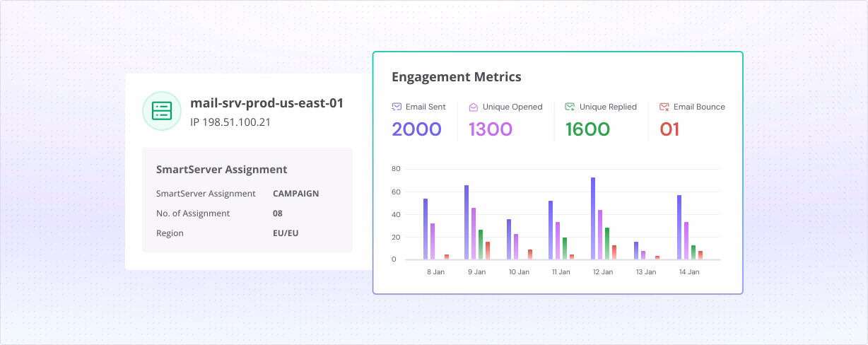Click the 8 Jan axis label

click(435, 272)
